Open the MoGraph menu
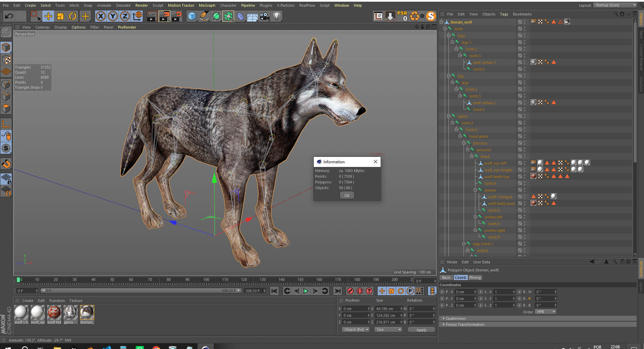This screenshot has height=349, width=644. (x=207, y=5)
